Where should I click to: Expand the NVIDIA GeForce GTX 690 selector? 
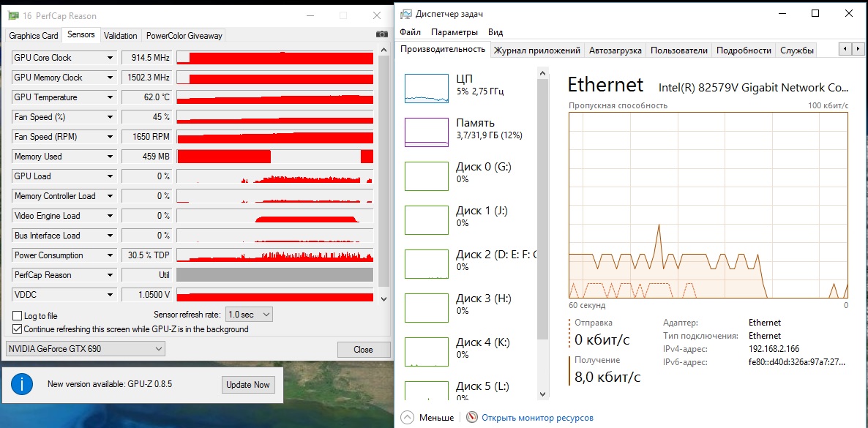tap(86, 349)
